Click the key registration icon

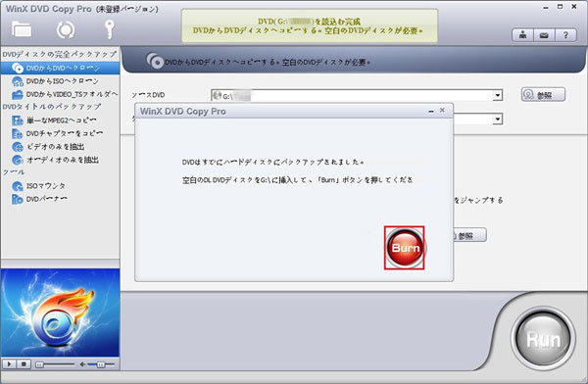(109, 29)
